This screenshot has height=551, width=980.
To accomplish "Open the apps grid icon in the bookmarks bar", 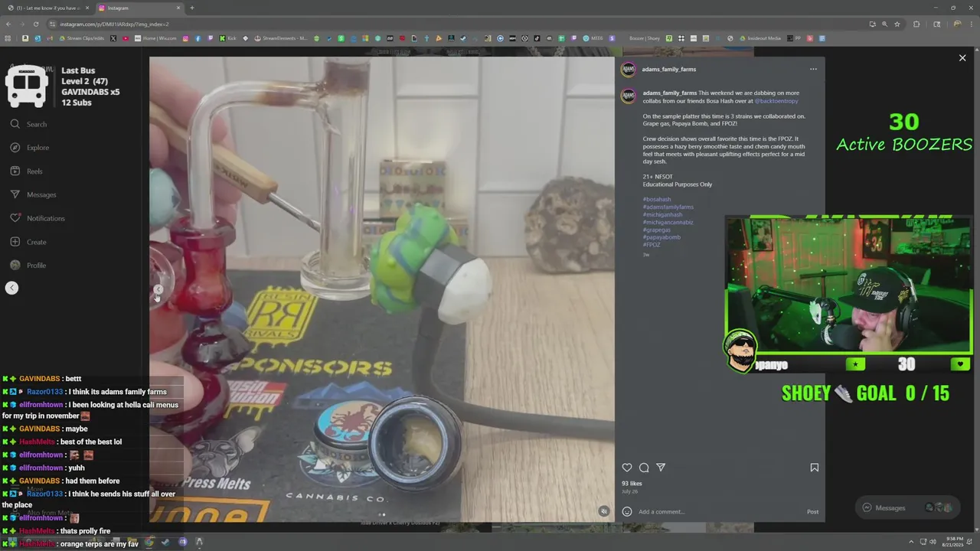I will (8, 38).
